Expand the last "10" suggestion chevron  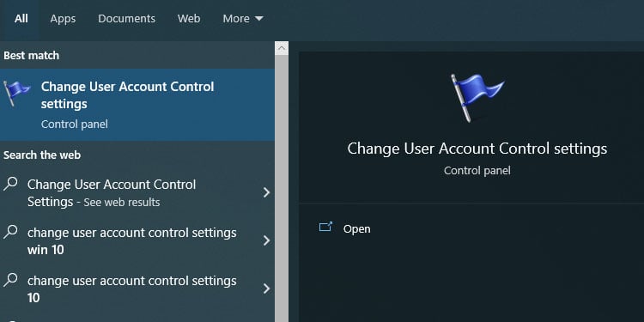(x=266, y=289)
